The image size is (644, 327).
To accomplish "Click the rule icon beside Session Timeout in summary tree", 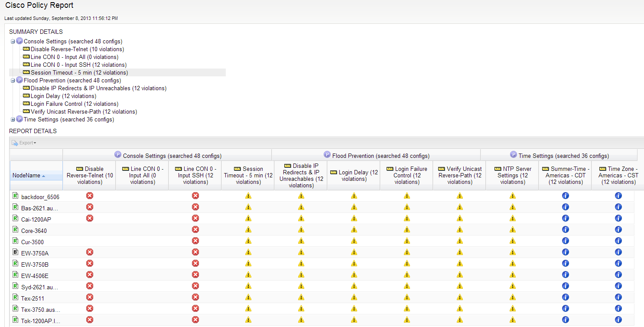I will (x=26, y=72).
